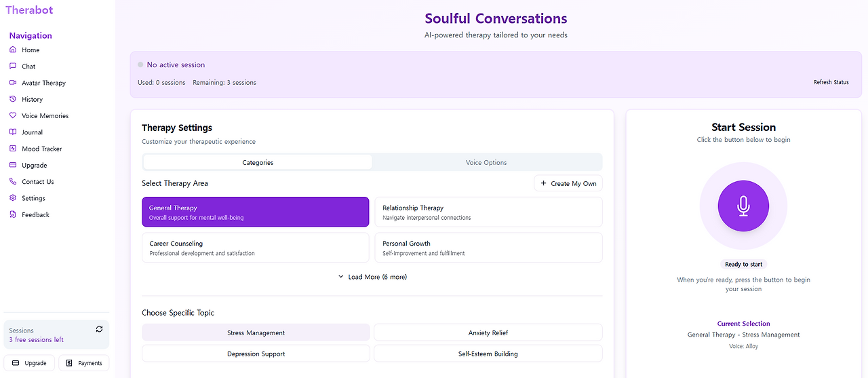Image resolution: width=868 pixels, height=378 pixels.
Task: Click the Create My Own button
Action: tap(568, 183)
